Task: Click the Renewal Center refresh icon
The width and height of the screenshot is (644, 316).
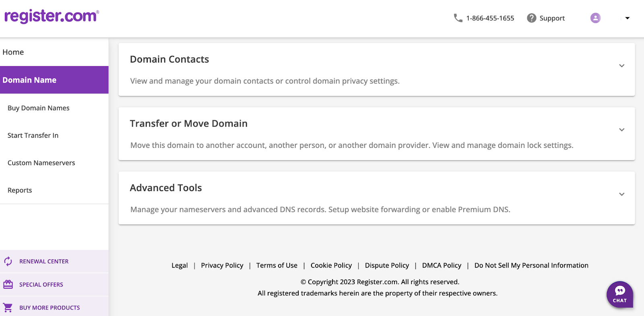Action: point(8,262)
